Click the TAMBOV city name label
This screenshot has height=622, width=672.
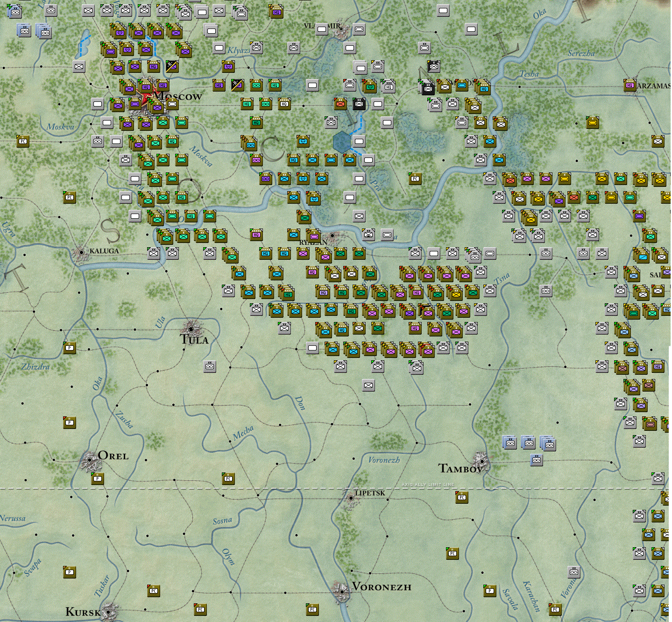[x=460, y=469]
